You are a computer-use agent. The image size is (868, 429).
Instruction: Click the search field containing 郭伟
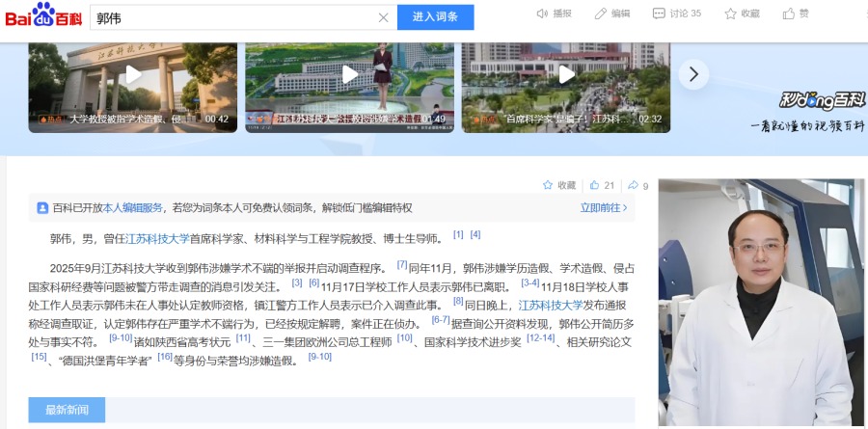(x=231, y=17)
